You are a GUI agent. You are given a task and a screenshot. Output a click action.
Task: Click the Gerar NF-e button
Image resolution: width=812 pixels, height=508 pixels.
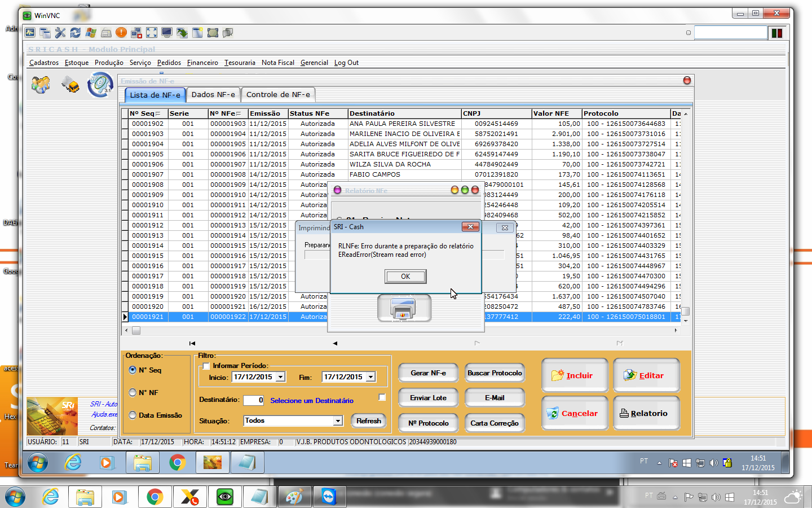[x=428, y=373]
